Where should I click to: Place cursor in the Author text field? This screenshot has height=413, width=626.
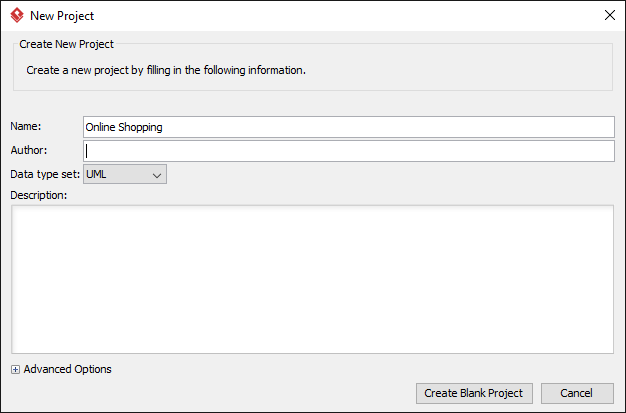click(x=349, y=151)
